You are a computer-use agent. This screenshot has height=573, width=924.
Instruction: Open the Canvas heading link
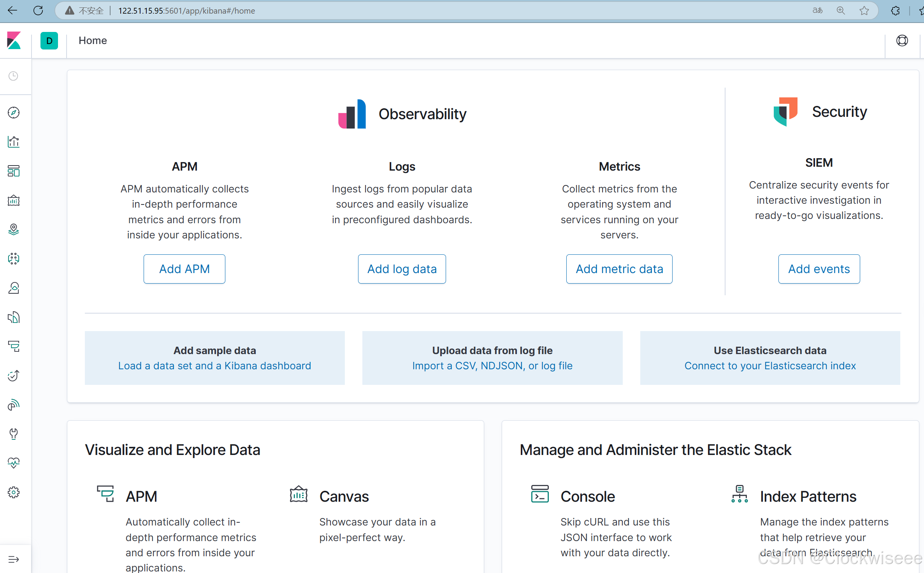click(344, 496)
